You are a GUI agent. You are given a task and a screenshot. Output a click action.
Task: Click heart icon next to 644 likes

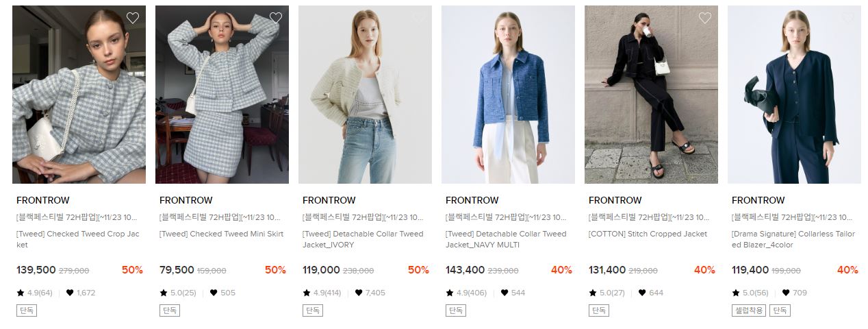coord(642,293)
